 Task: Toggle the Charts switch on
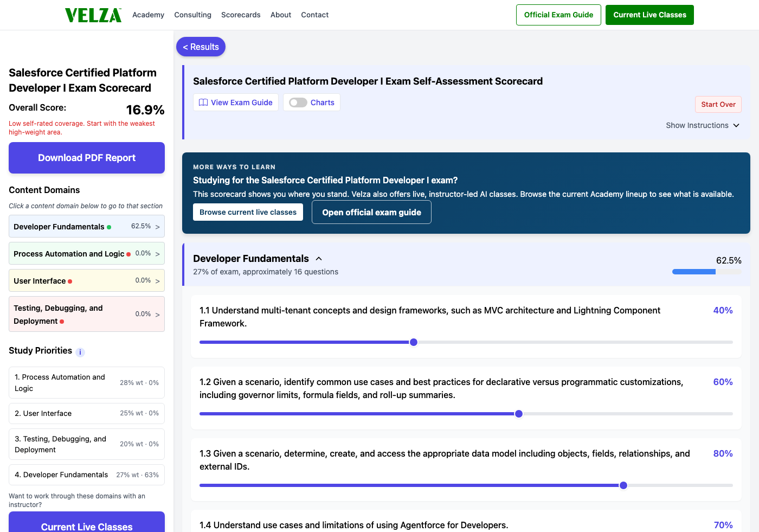click(298, 102)
